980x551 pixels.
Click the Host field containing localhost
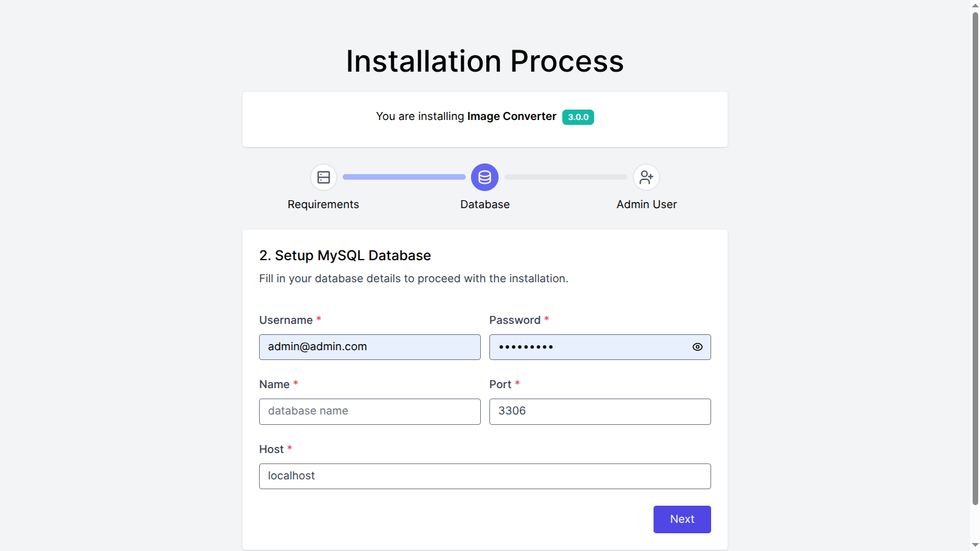[x=484, y=476]
